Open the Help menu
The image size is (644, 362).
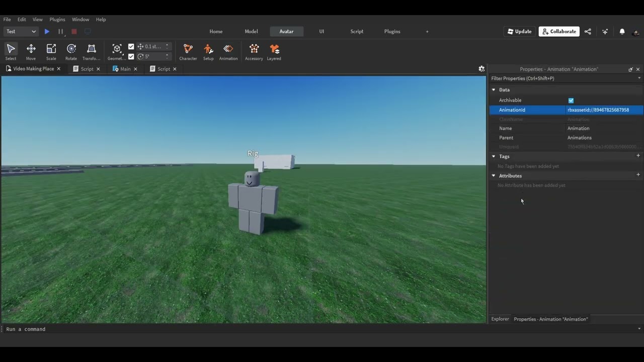coord(101,19)
